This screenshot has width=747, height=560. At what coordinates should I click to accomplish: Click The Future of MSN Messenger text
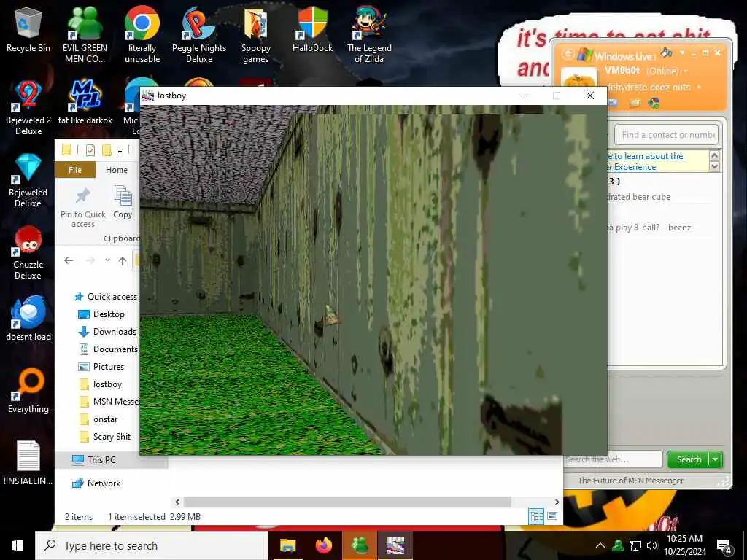[x=630, y=481]
